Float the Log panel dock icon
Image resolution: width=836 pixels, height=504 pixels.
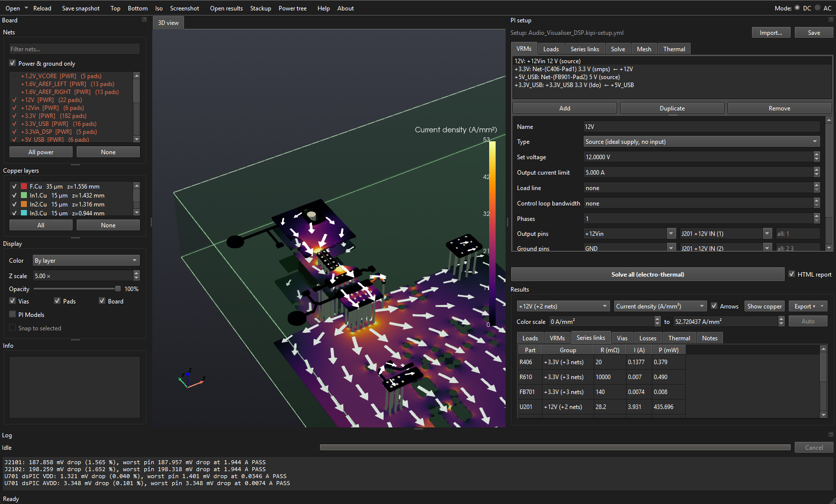(831, 435)
